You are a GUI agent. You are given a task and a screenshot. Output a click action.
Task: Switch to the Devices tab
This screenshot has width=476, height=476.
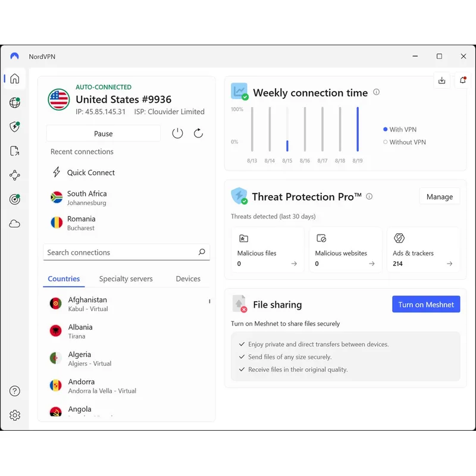pyautogui.click(x=187, y=278)
